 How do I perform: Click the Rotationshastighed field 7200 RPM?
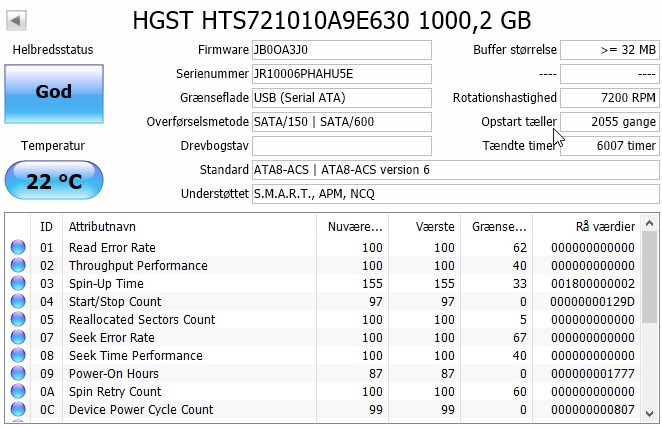pyautogui.click(x=610, y=98)
